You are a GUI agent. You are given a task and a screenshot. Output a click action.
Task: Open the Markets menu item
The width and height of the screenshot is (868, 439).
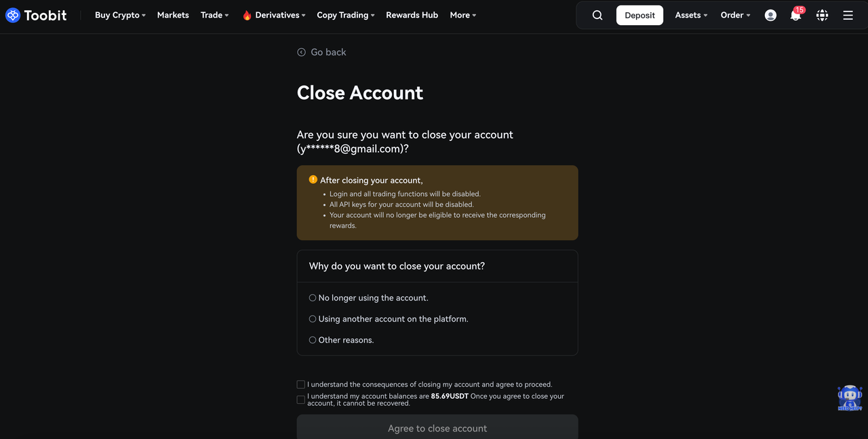(x=173, y=15)
